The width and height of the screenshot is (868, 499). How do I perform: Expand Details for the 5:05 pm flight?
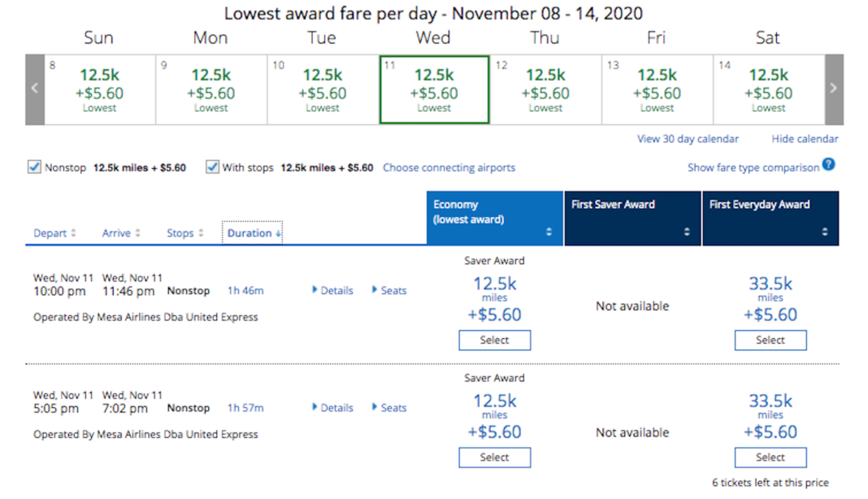332,407
